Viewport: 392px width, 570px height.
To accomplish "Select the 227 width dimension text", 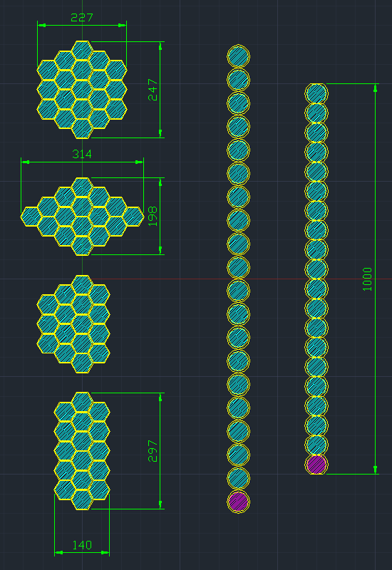I will tap(82, 17).
